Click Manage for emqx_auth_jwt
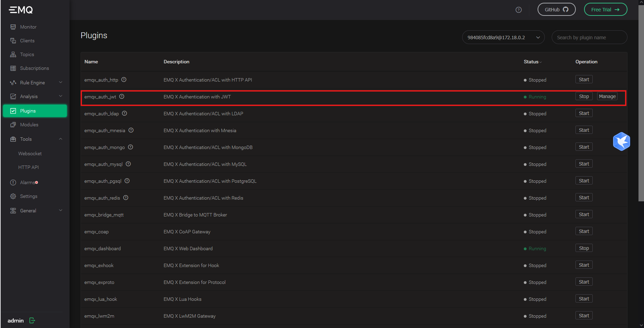The image size is (644, 328). (x=607, y=97)
